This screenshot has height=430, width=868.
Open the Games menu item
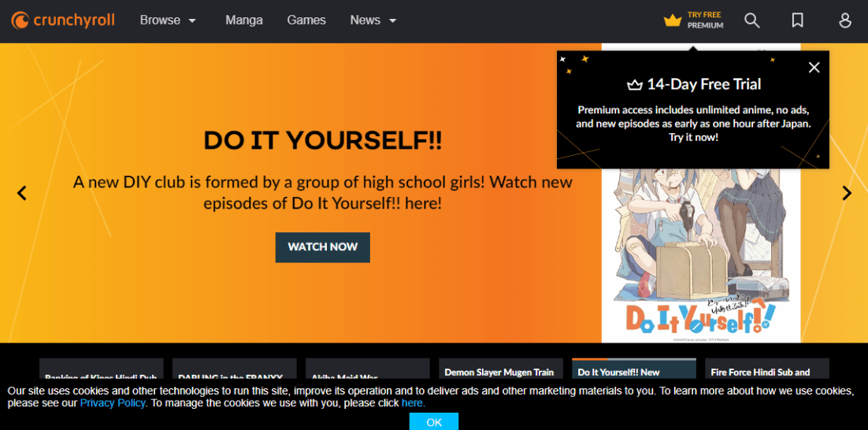coord(306,20)
